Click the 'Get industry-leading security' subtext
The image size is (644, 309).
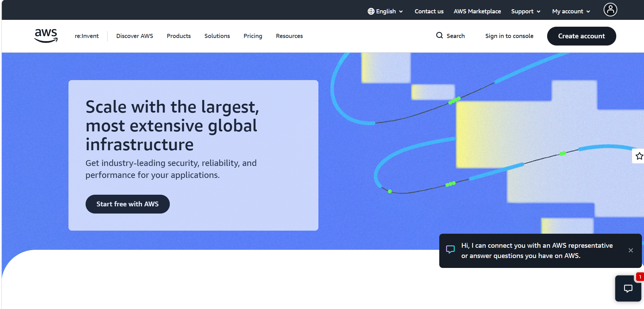coord(171,169)
